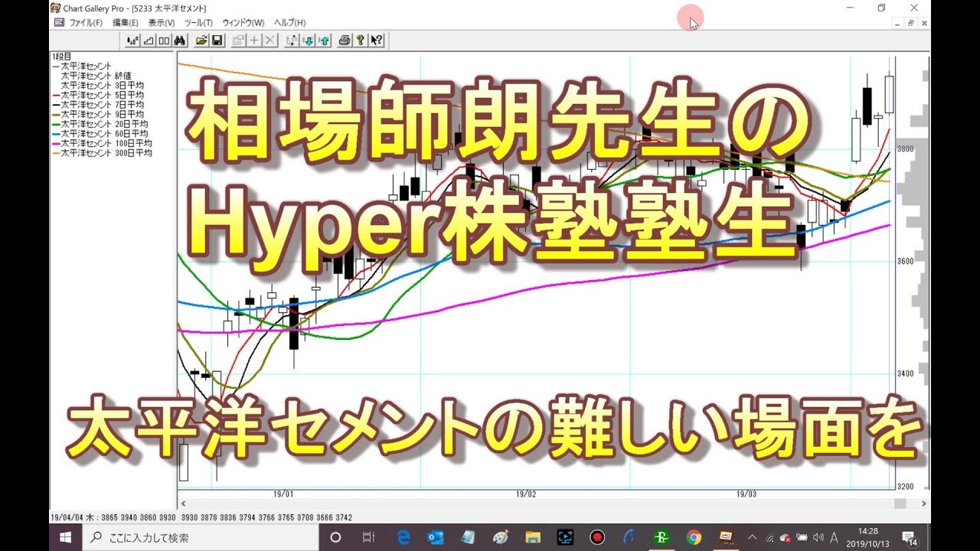Click the printer toolbar icon
The height and width of the screenshot is (551, 980).
pos(345,41)
